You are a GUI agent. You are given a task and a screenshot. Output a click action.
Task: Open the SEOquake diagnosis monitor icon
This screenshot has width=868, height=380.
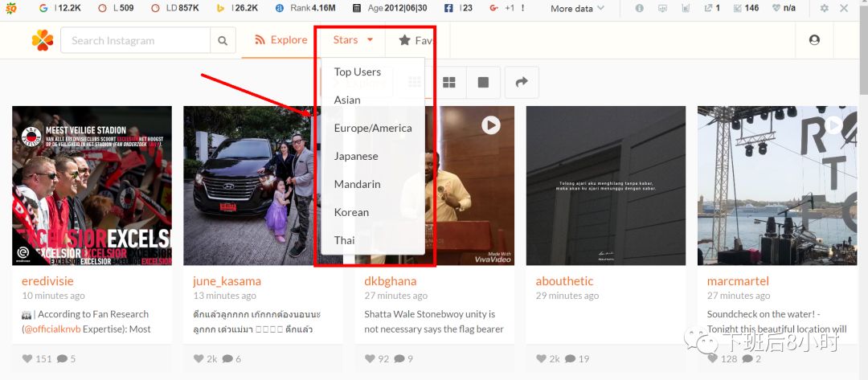point(662,8)
